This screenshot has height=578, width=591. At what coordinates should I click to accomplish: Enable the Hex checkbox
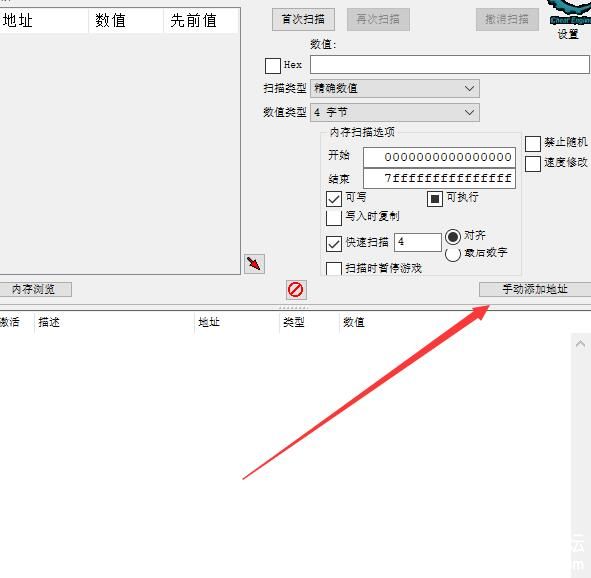pyautogui.click(x=273, y=66)
